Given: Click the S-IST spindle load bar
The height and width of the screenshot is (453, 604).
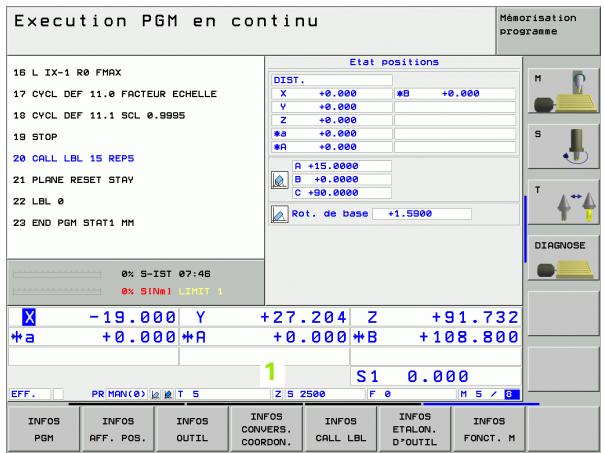Looking at the screenshot, I should (x=57, y=275).
